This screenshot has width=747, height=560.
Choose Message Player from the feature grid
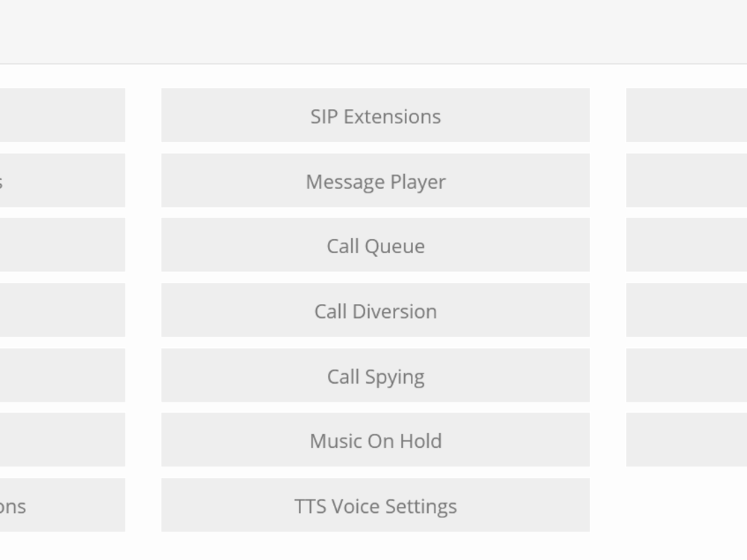375,181
